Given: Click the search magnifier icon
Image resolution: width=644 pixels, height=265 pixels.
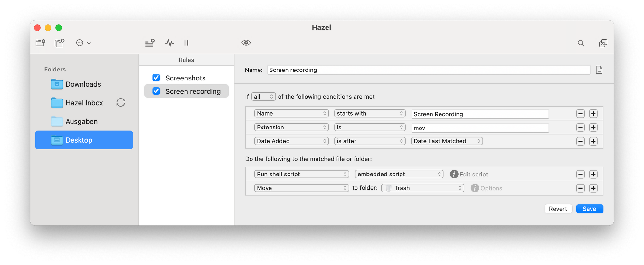Looking at the screenshot, I should (581, 43).
